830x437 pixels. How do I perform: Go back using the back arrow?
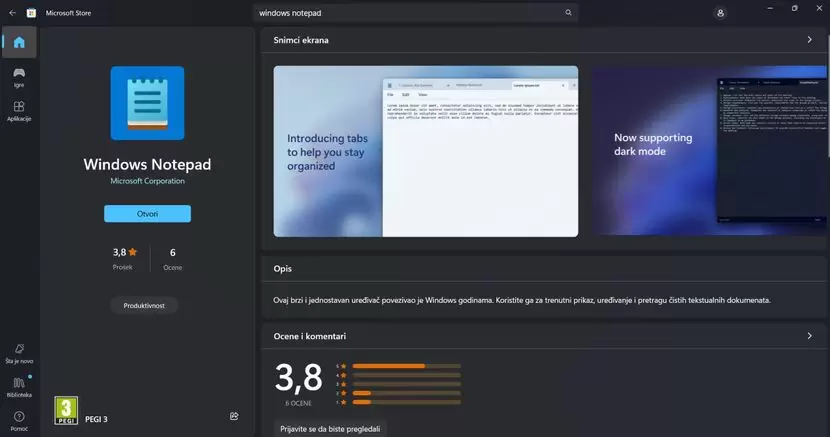(12, 13)
